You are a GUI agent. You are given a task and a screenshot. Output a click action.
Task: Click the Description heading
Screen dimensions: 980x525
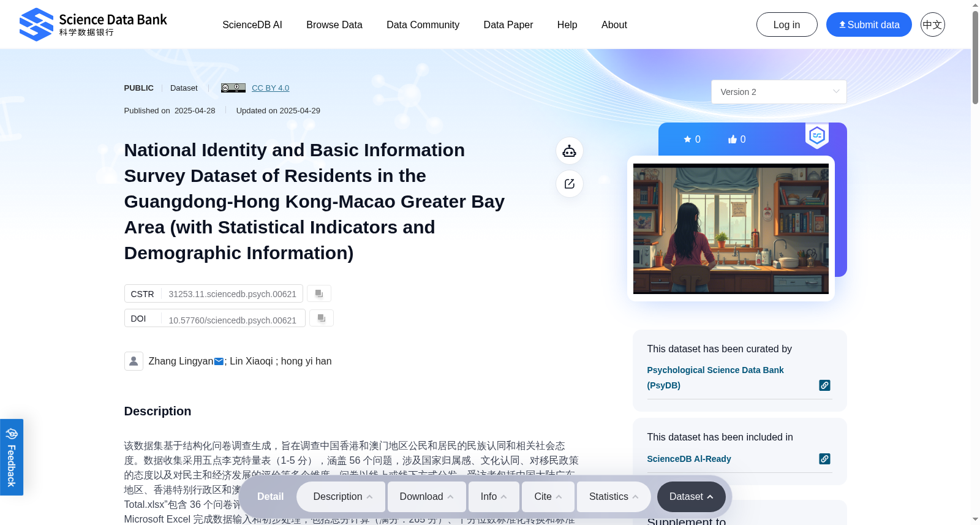(157, 411)
